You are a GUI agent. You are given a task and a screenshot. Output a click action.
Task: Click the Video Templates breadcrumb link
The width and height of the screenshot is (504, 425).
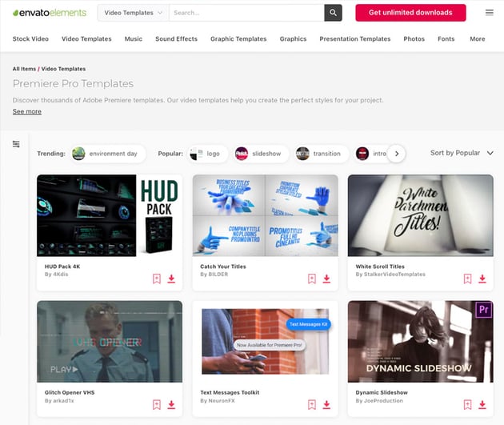(63, 69)
